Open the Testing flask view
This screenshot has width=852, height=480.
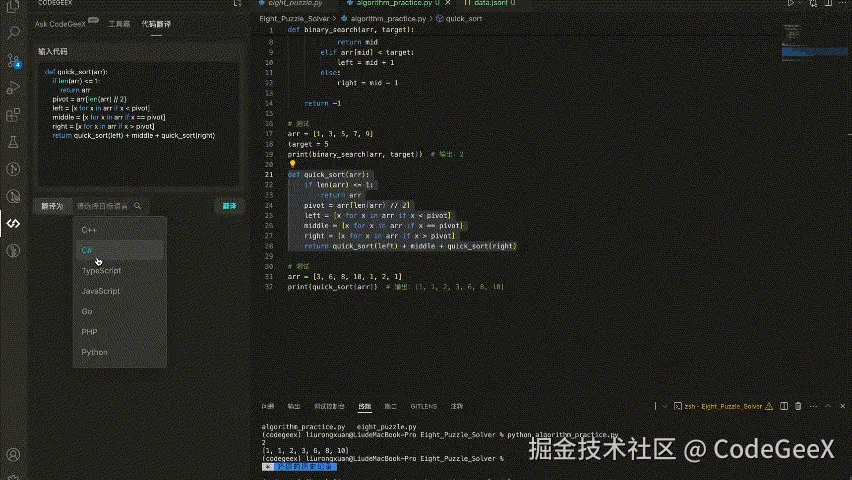(13, 142)
